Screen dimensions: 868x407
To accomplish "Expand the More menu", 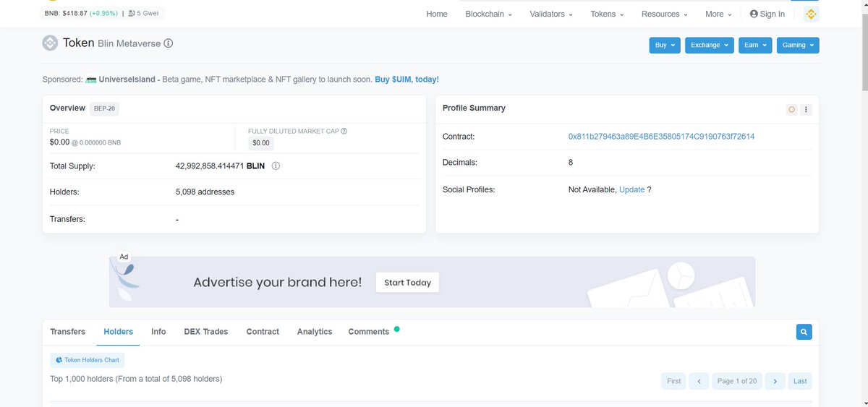I will click(x=718, y=14).
